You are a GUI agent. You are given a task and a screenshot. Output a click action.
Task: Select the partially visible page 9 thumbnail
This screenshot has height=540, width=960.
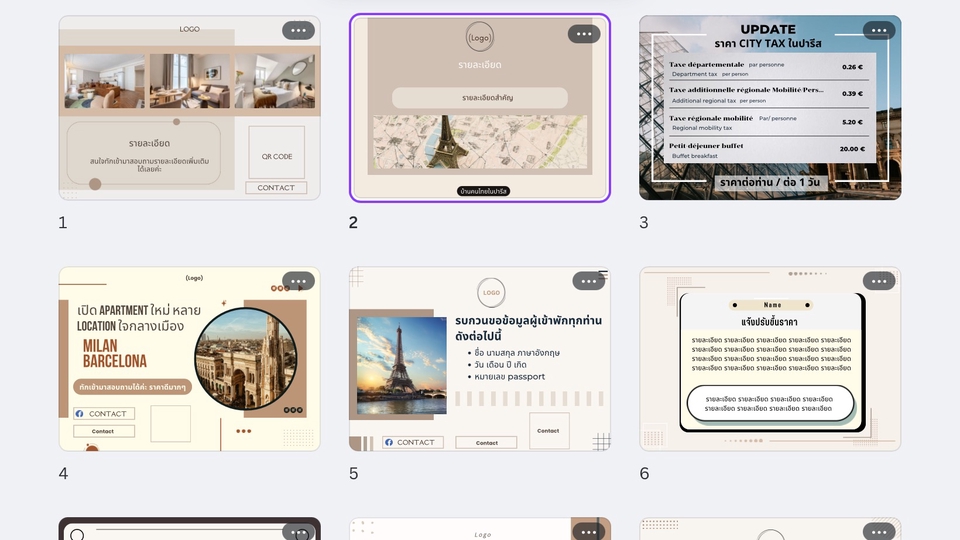click(x=770, y=529)
